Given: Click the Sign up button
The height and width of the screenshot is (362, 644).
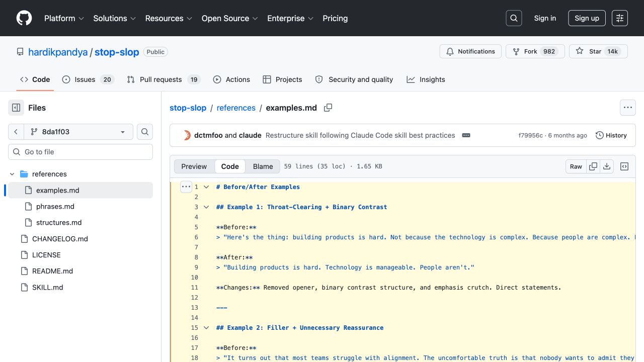Looking at the screenshot, I should pyautogui.click(x=587, y=18).
